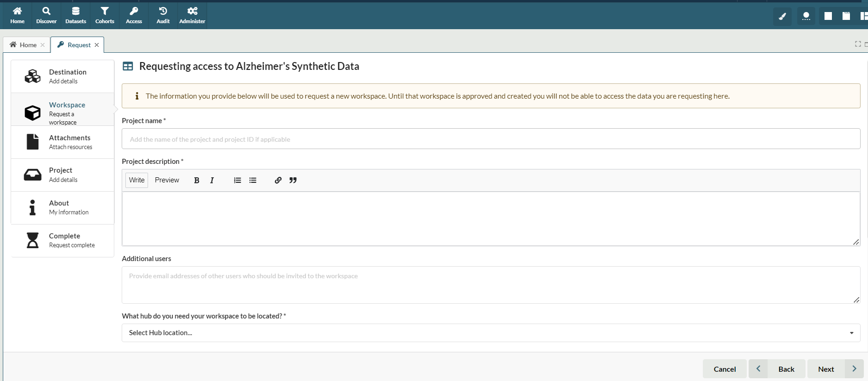Insert a block quote in description

tap(293, 181)
